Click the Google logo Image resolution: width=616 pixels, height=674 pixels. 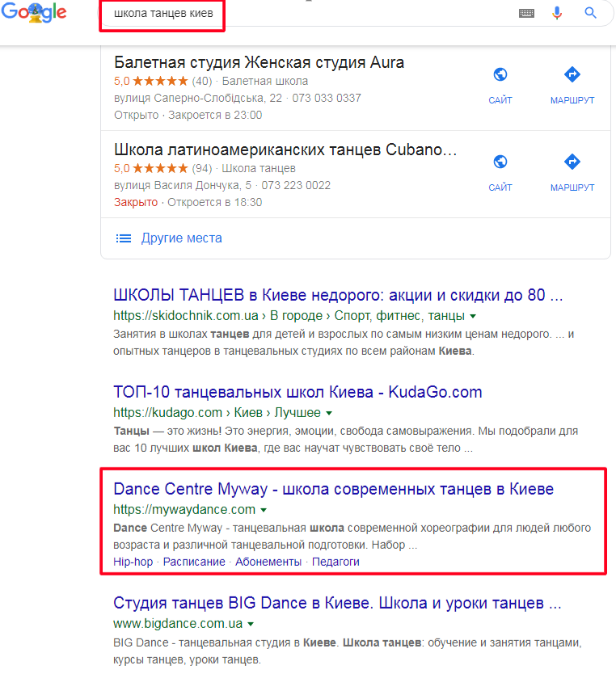click(34, 12)
